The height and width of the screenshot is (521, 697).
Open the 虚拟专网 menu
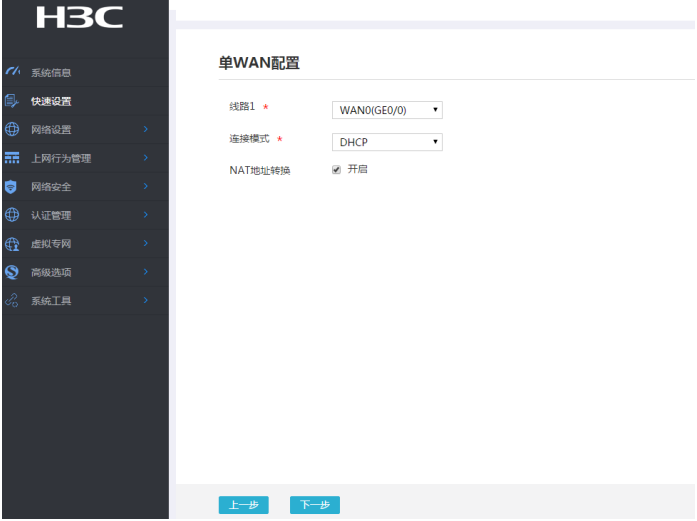click(85, 244)
